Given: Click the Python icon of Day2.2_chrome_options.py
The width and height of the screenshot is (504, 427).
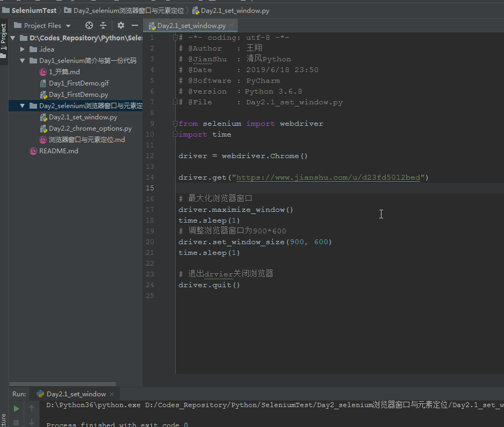Looking at the screenshot, I should [x=44, y=129].
